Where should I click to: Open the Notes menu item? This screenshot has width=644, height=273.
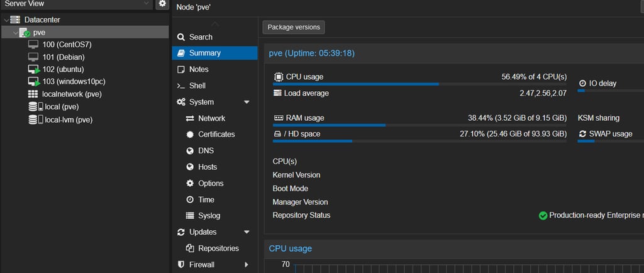[199, 69]
